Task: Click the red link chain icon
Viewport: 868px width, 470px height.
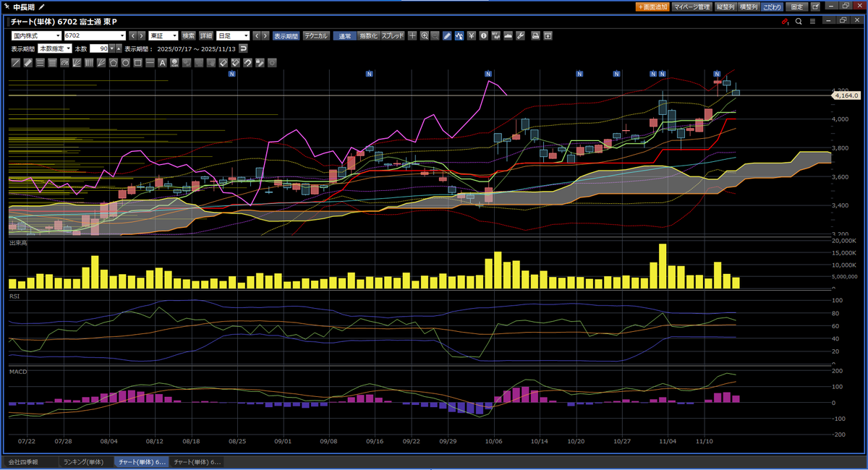Action: (784, 22)
